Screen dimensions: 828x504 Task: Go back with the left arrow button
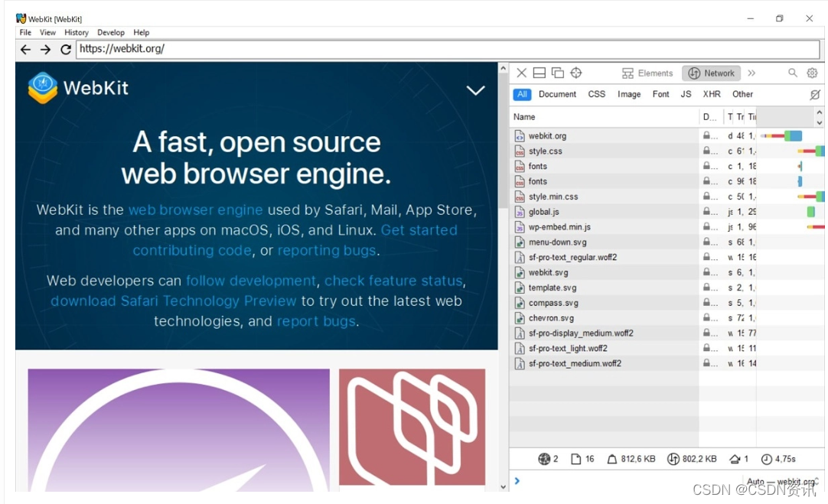pyautogui.click(x=25, y=50)
